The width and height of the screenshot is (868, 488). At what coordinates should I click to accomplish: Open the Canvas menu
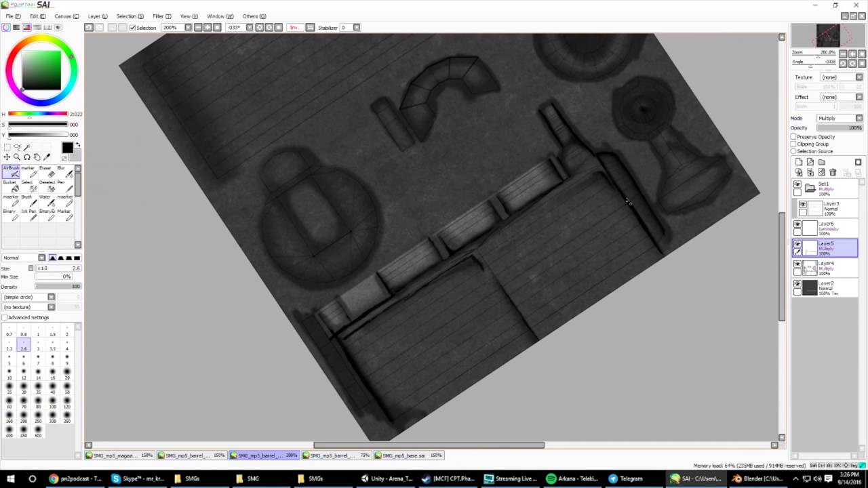tap(66, 16)
